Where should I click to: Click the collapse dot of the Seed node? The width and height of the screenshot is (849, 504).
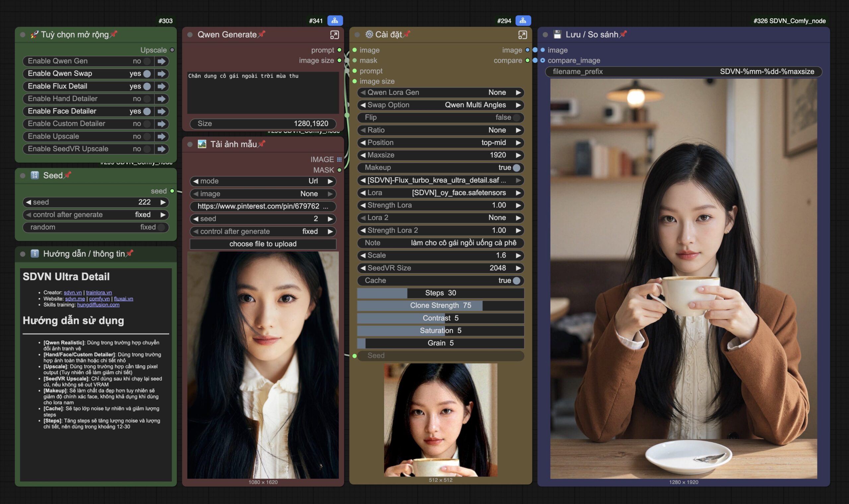pos(23,176)
